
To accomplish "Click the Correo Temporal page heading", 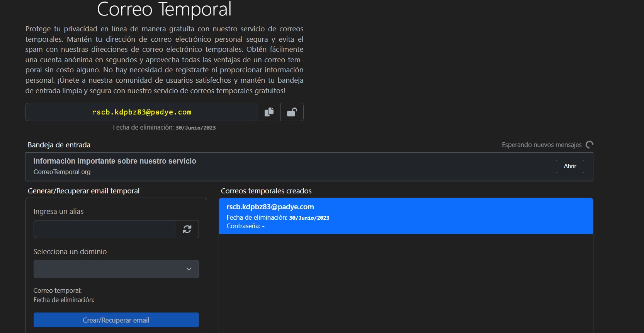I will pyautogui.click(x=164, y=9).
